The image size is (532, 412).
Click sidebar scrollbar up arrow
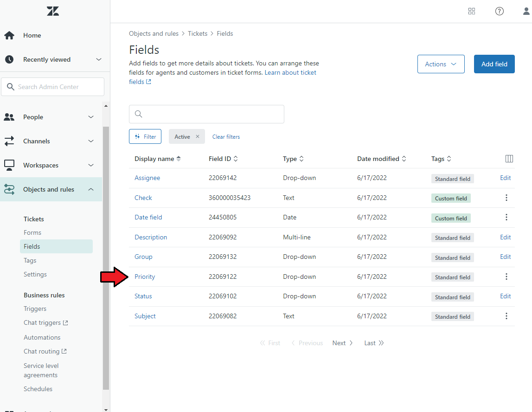click(106, 106)
